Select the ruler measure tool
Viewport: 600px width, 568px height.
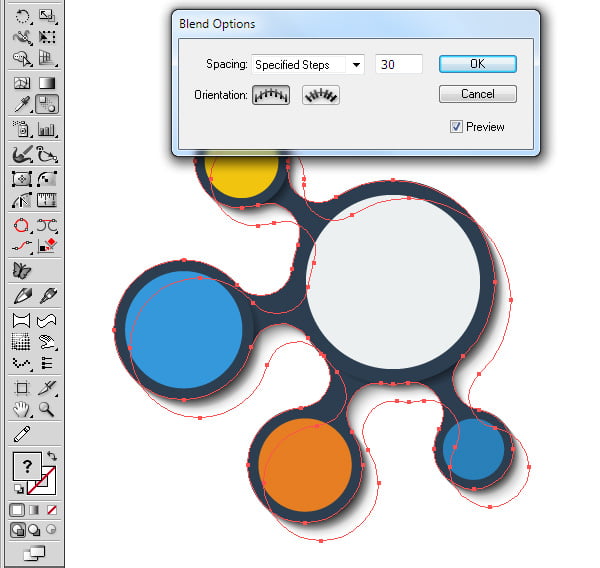pyautogui.click(x=47, y=200)
